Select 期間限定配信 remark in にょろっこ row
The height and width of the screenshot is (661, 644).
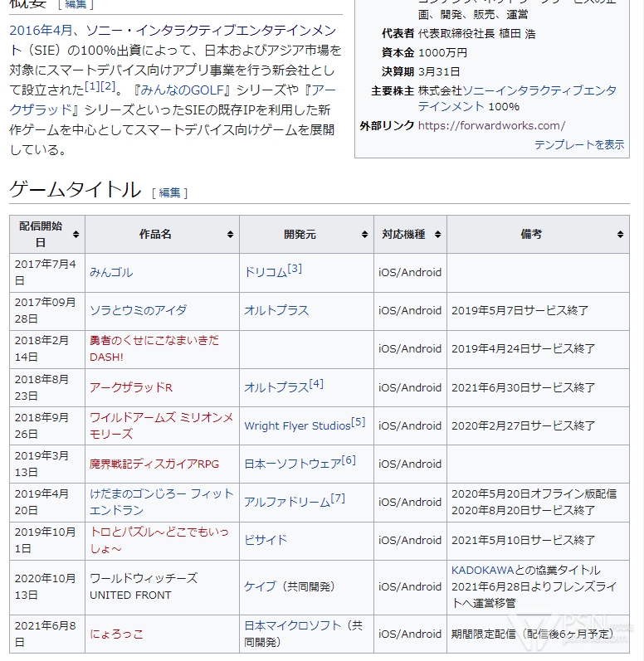(x=538, y=634)
